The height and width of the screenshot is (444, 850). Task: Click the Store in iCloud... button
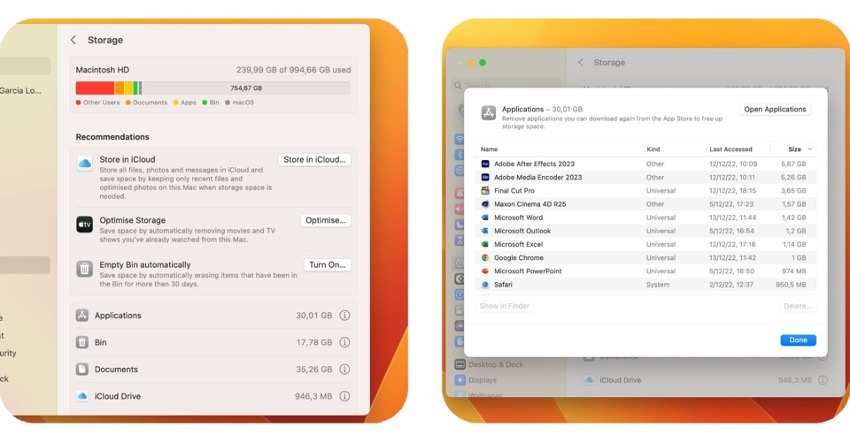click(x=314, y=159)
